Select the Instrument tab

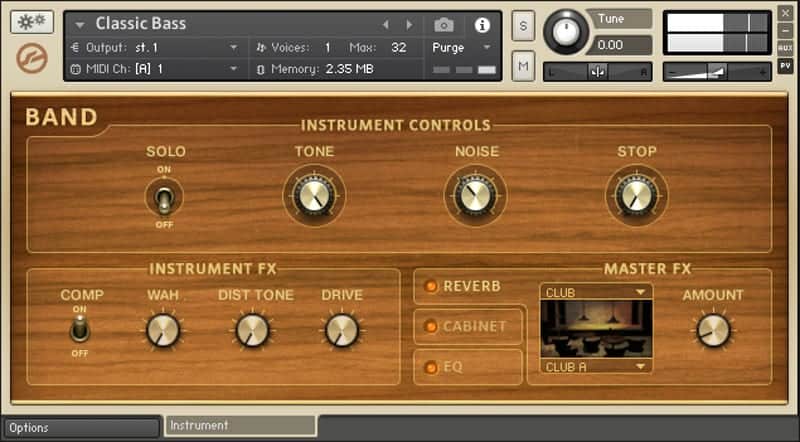[x=240, y=427]
